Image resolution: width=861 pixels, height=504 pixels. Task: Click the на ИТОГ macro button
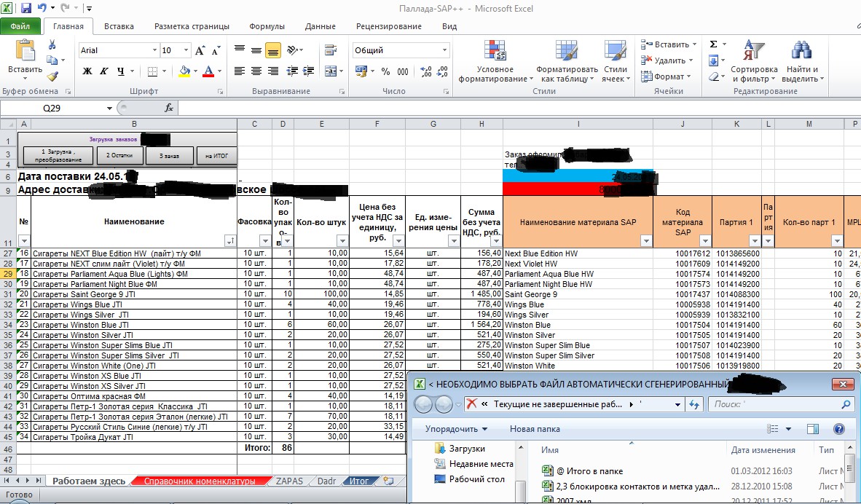(x=216, y=156)
